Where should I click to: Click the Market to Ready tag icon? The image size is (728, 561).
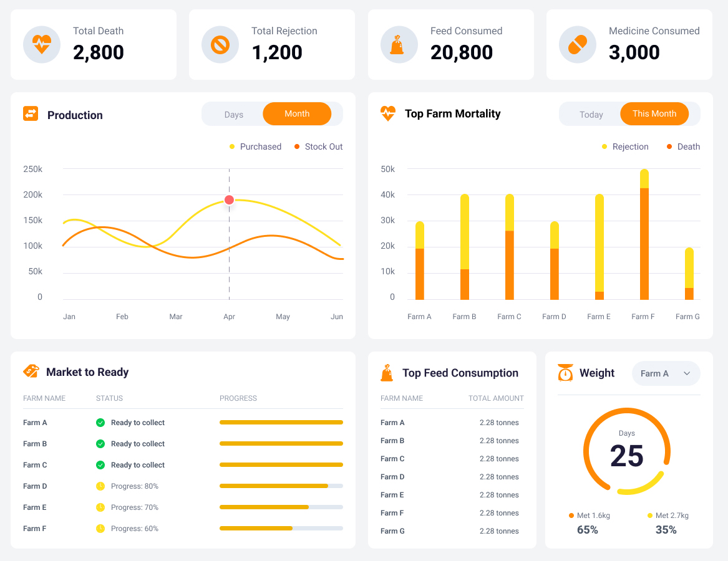click(31, 372)
